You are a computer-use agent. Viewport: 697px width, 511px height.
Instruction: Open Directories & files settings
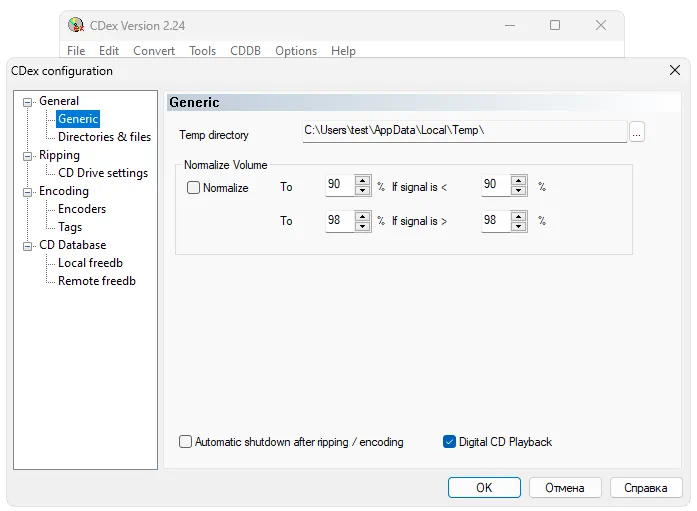(x=104, y=137)
